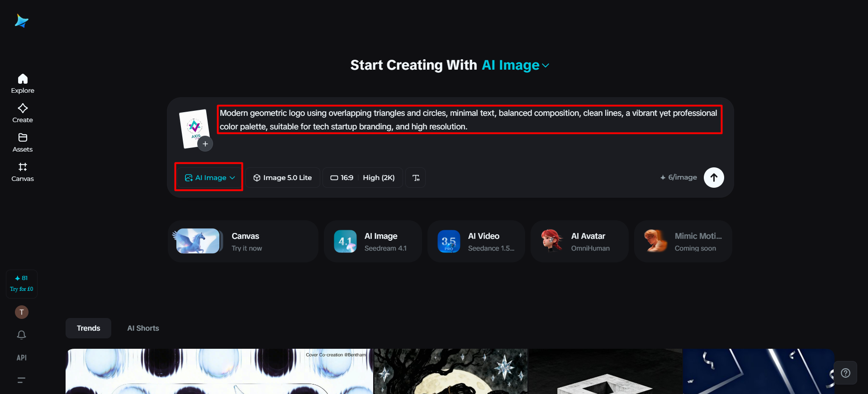This screenshot has width=868, height=394.
Task: Change the 16:9 aspect ratio setting
Action: pos(342,178)
